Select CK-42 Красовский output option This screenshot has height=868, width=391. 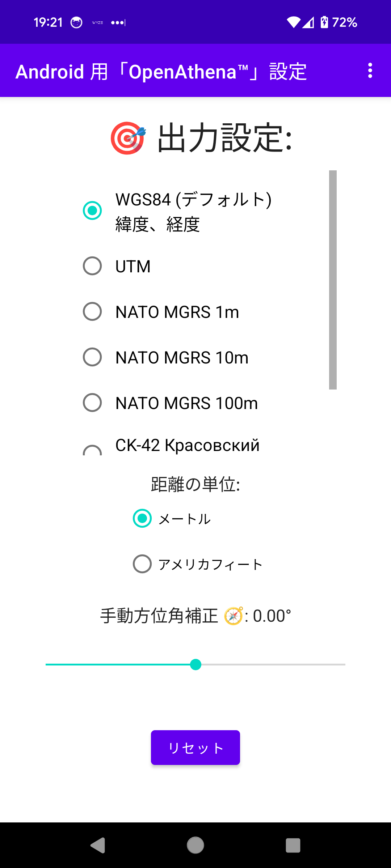[x=92, y=450]
